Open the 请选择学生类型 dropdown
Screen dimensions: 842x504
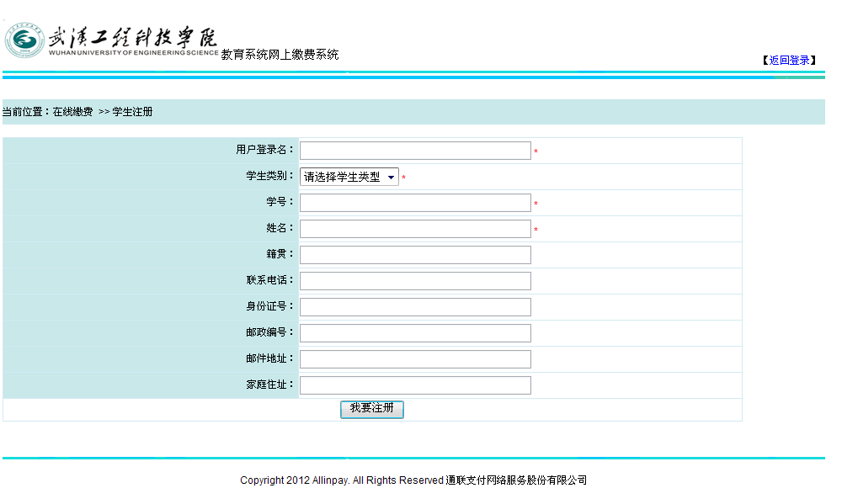click(349, 178)
